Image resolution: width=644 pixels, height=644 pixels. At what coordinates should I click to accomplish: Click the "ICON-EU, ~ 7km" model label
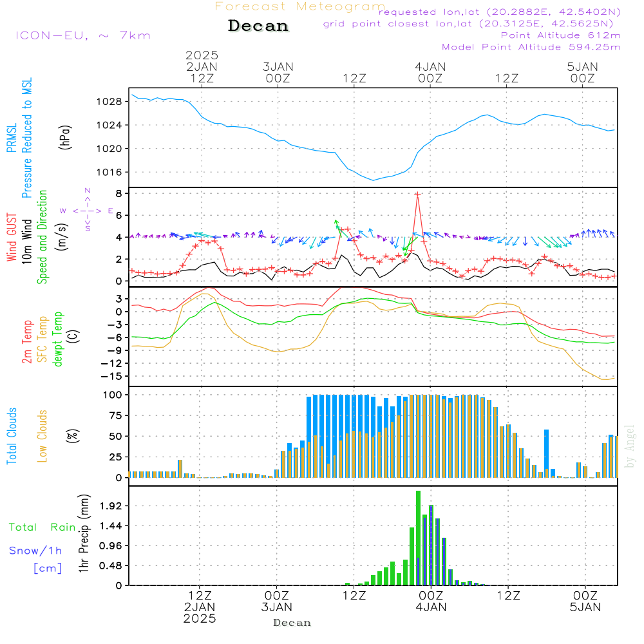tap(83, 35)
